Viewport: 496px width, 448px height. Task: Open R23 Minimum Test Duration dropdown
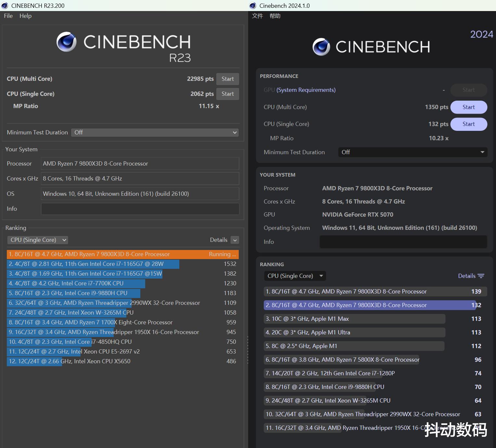[x=155, y=132]
